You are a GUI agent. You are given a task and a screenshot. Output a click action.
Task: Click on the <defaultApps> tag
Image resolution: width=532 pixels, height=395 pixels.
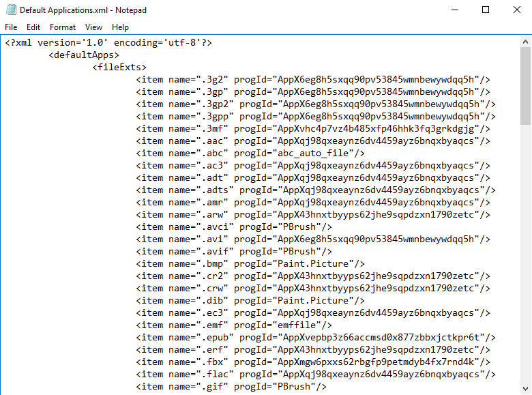(84, 55)
